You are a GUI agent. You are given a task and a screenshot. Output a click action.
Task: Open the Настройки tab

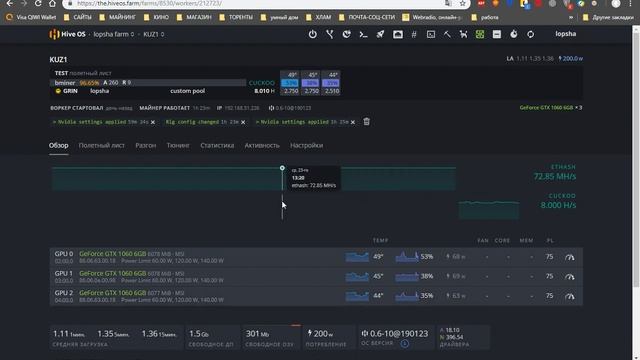tap(307, 145)
